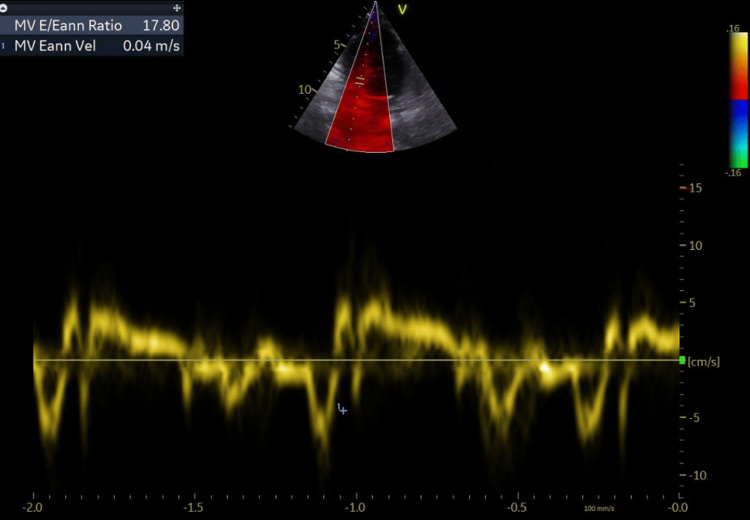Click the tissue velocity color scale bar
Viewport: 750px width, 520px height.
pos(738,100)
